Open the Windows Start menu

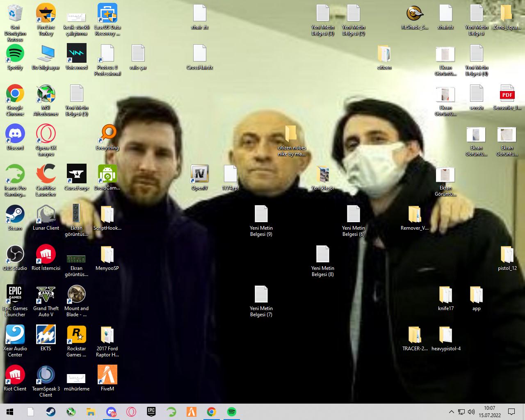click(x=10, y=412)
